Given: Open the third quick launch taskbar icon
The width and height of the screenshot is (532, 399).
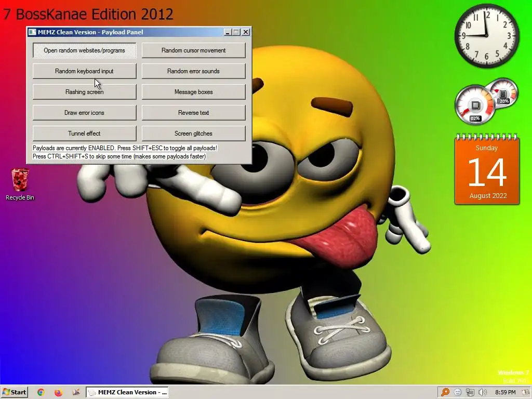Looking at the screenshot, I should (76, 392).
